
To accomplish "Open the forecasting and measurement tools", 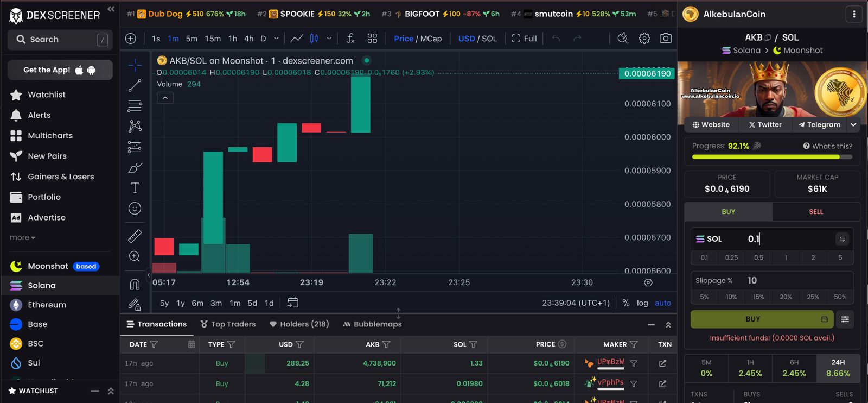I will click(x=135, y=147).
